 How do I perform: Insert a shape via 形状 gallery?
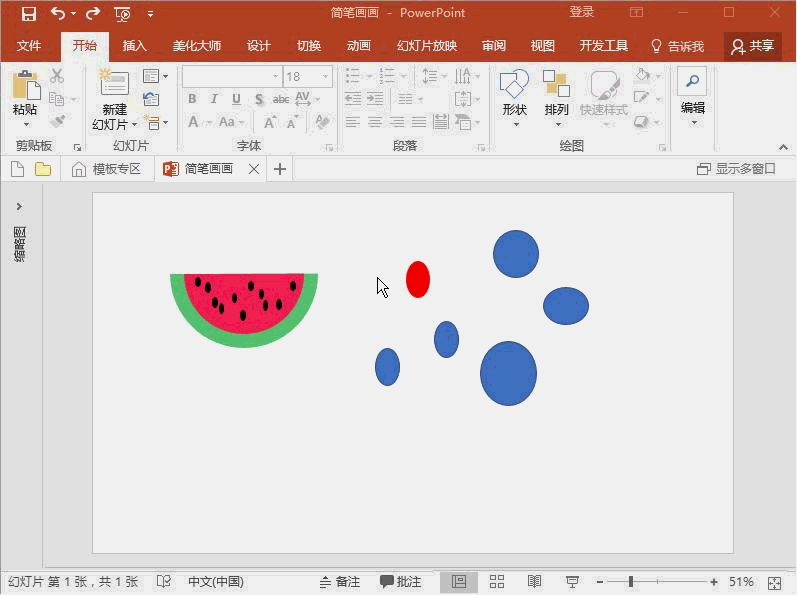[514, 98]
